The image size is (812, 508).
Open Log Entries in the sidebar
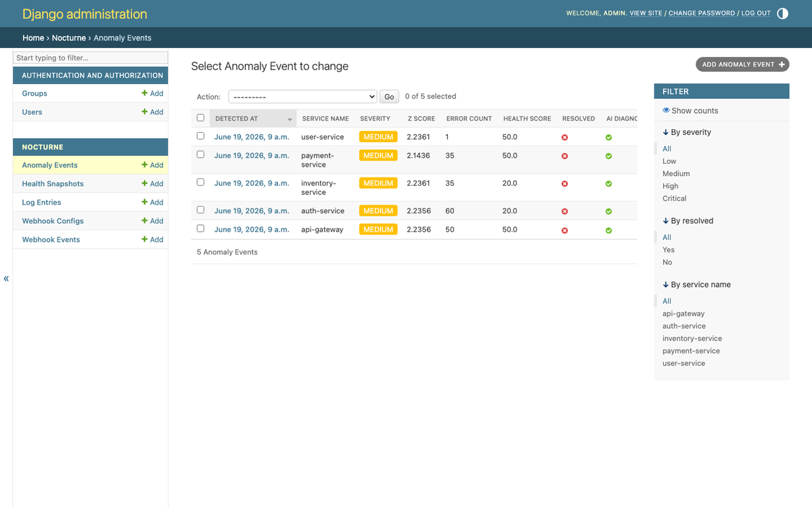(41, 203)
